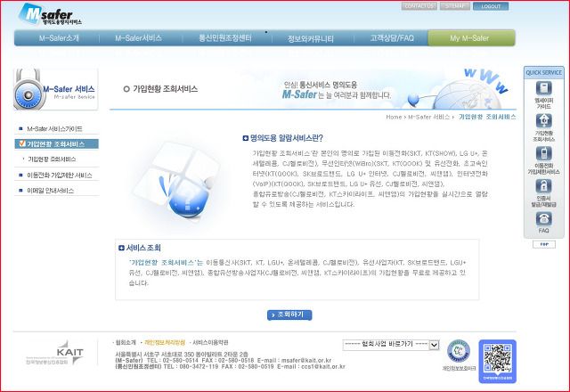Click msafer@kait.or.kr email text
The width and height of the screenshot is (570, 392).
tap(306, 360)
